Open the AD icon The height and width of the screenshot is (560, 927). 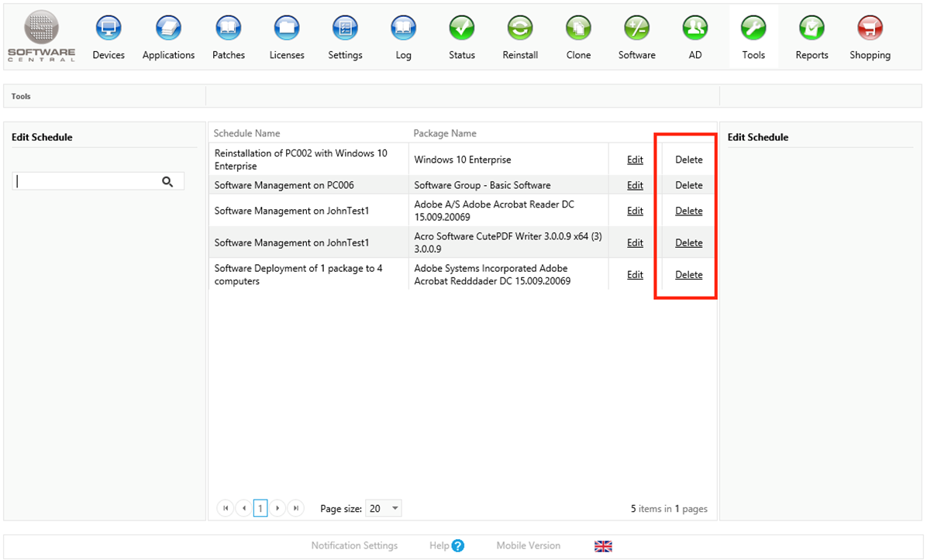click(x=695, y=29)
